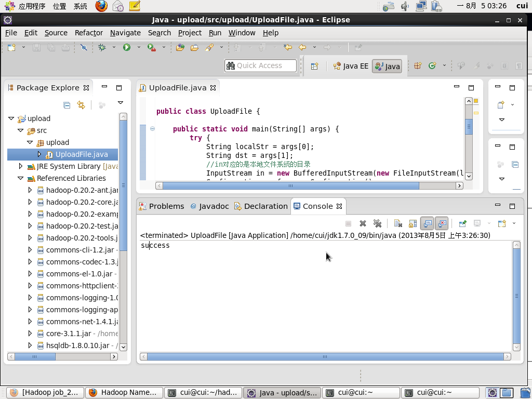Switch to the Java EE perspective
The height and width of the screenshot is (399, 532).
(x=351, y=66)
